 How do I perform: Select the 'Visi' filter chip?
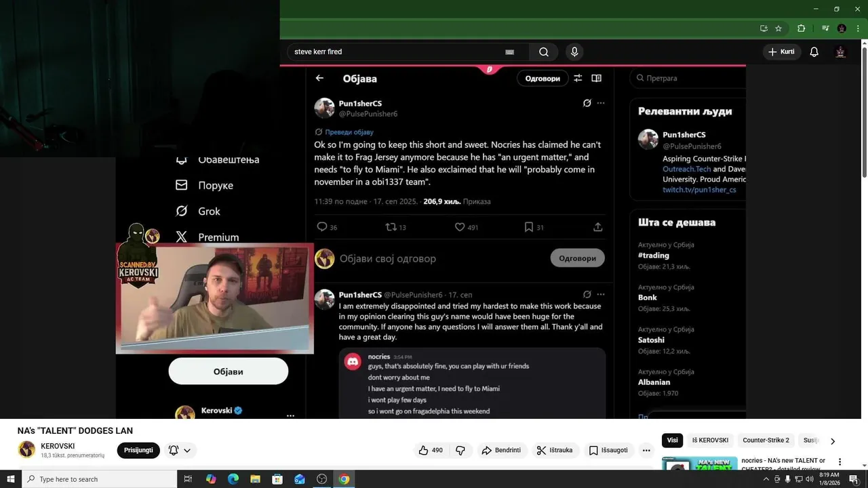click(x=672, y=441)
